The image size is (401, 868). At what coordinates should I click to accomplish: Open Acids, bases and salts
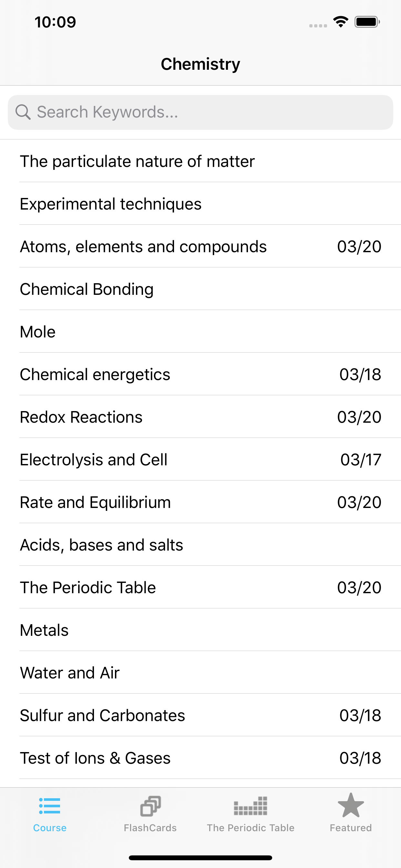200,544
